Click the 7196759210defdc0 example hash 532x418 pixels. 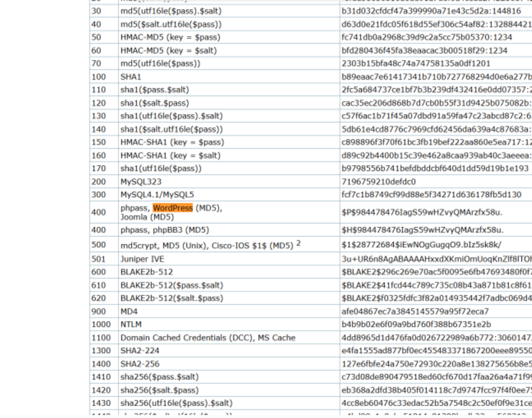click(x=378, y=182)
